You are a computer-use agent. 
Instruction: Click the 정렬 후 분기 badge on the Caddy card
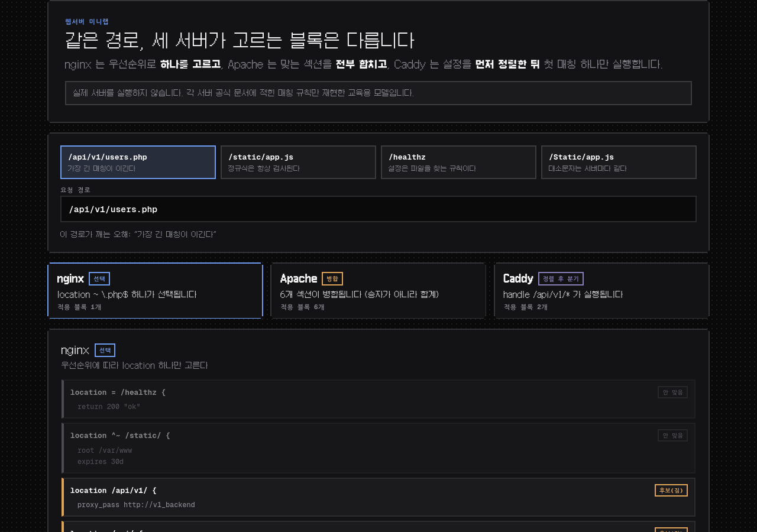click(x=561, y=278)
